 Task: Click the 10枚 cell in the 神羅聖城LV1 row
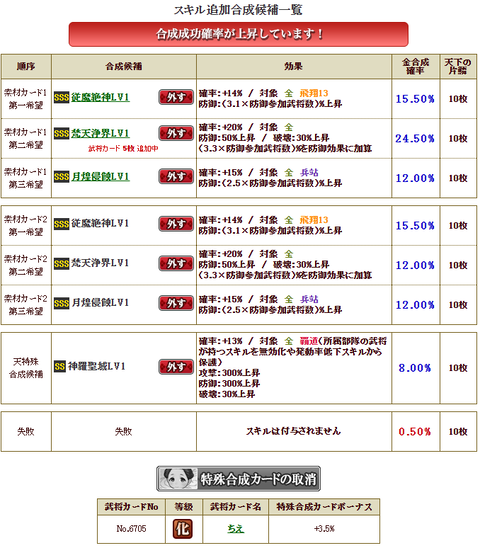pos(458,368)
